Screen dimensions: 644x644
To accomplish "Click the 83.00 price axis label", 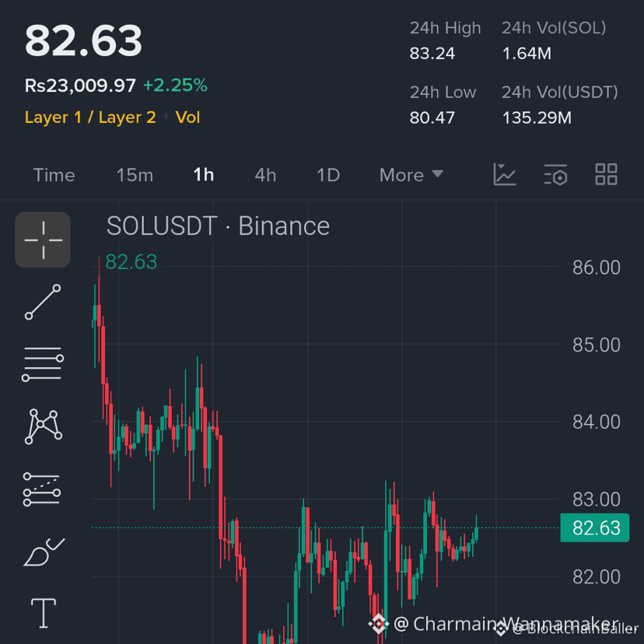I will click(x=597, y=500).
